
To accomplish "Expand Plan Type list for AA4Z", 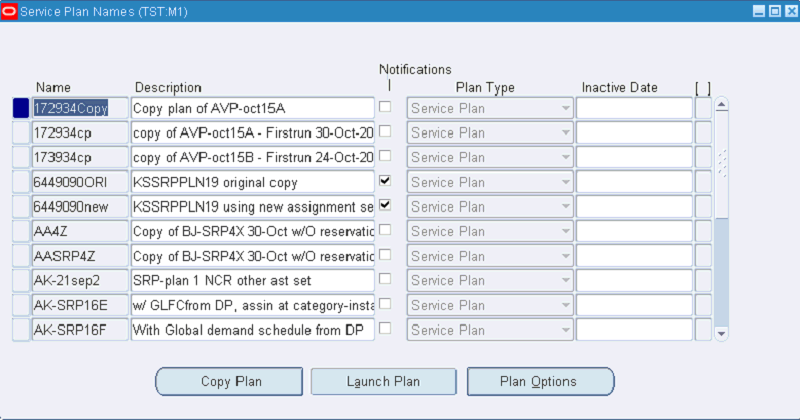I will [x=565, y=231].
